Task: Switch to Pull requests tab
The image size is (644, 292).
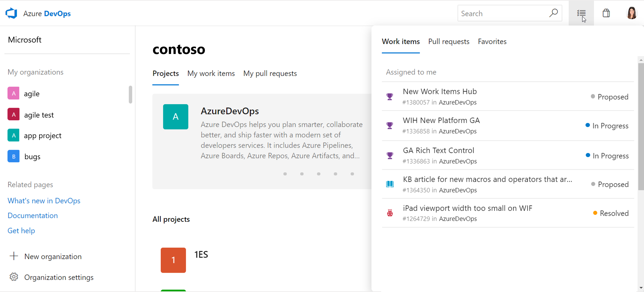Action: (x=449, y=41)
